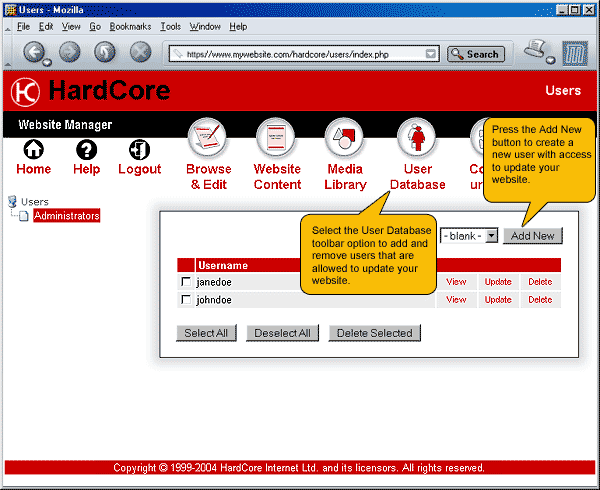
Task: Open User Database toolbar icon
Action: pyautogui.click(x=417, y=137)
